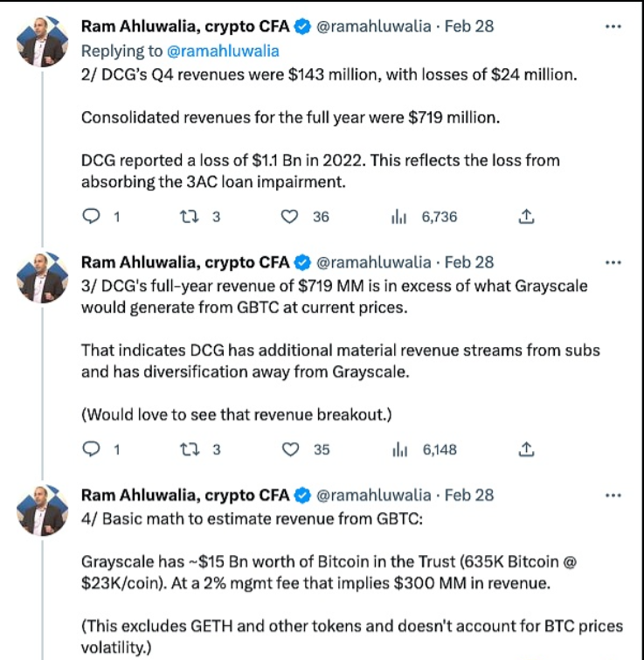
Task: Like the tweet with 35 likes
Action: coord(290,450)
